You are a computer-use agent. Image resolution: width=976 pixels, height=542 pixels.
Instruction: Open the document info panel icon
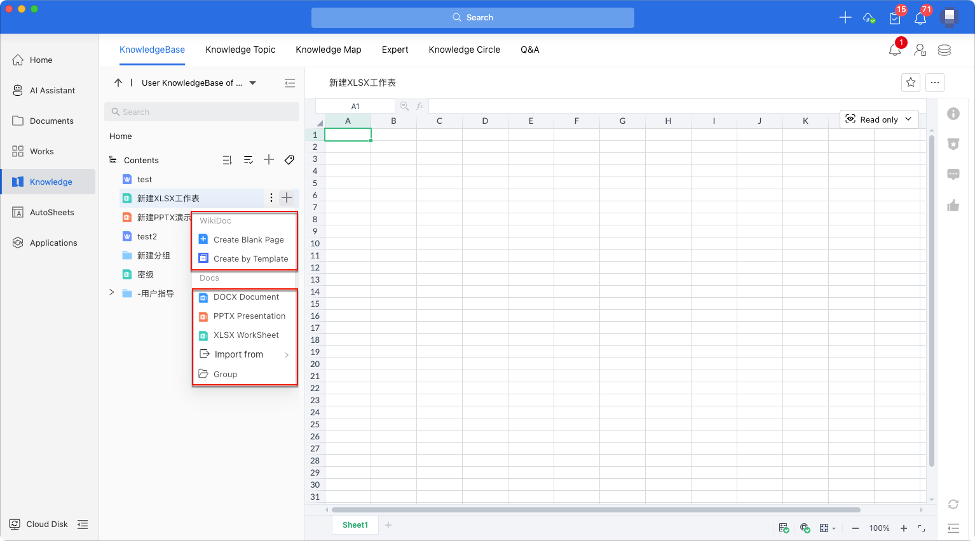953,114
